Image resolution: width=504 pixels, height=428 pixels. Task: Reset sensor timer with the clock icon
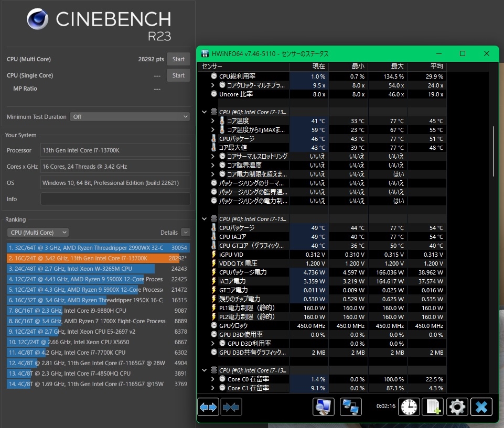click(409, 407)
